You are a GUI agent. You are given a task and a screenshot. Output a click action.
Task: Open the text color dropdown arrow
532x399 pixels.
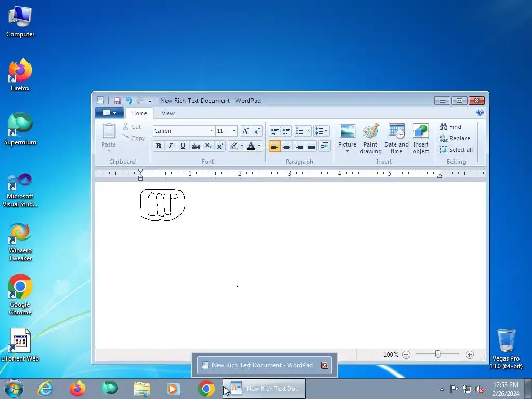[259, 146]
